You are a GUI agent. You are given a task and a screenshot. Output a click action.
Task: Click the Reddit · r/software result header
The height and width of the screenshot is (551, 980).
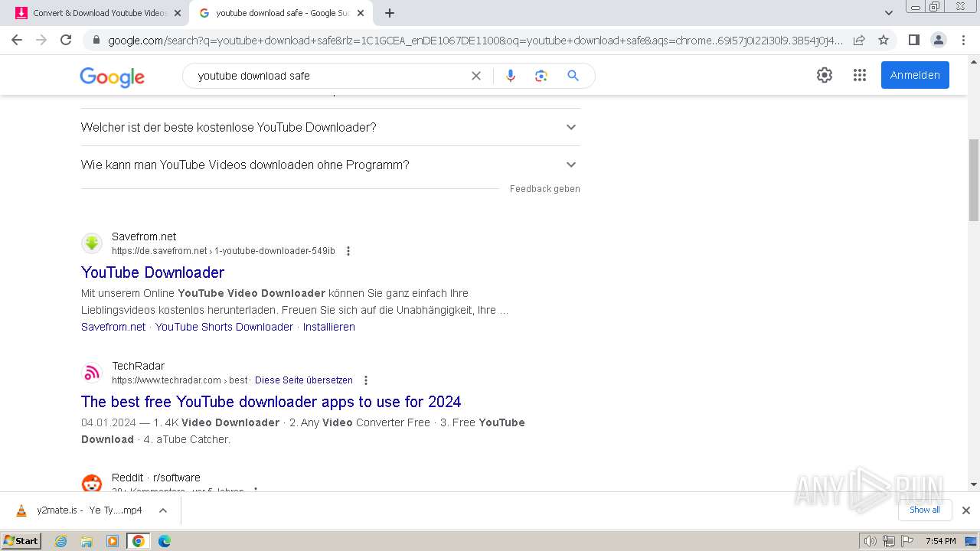pos(156,478)
